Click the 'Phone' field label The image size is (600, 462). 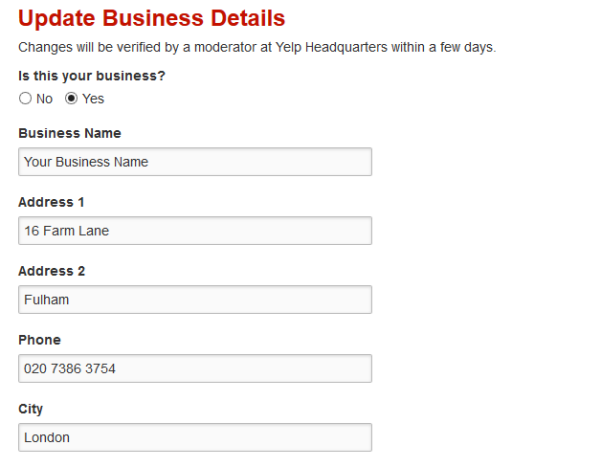click(x=39, y=340)
